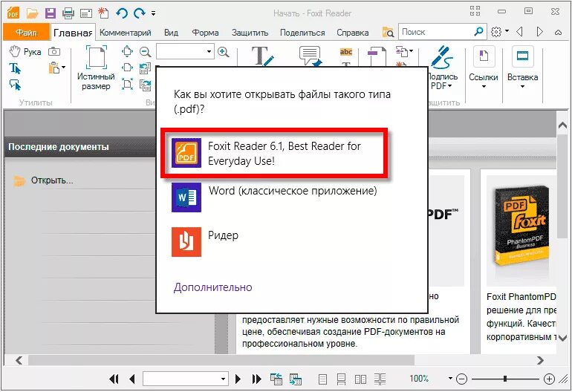Image resolution: width=572 pixels, height=392 pixels.
Task: Click the next view icon in status bar
Action: (x=296, y=379)
